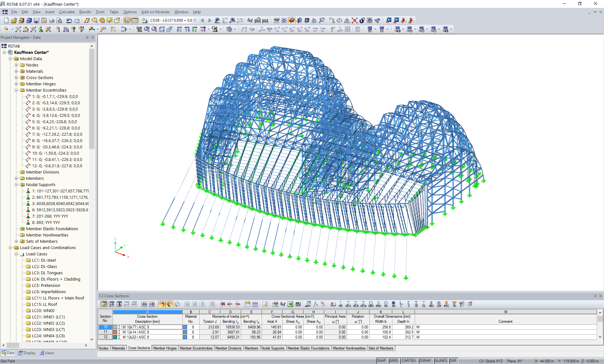The image size is (604, 364).
Task: Undo the last action
Action: (x=69, y=20)
